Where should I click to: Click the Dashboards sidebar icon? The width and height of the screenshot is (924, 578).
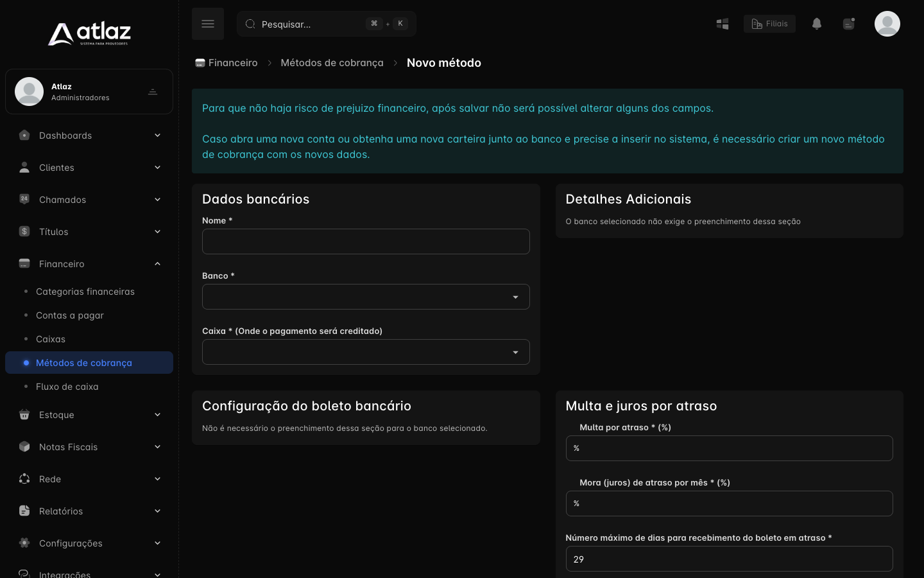24,135
